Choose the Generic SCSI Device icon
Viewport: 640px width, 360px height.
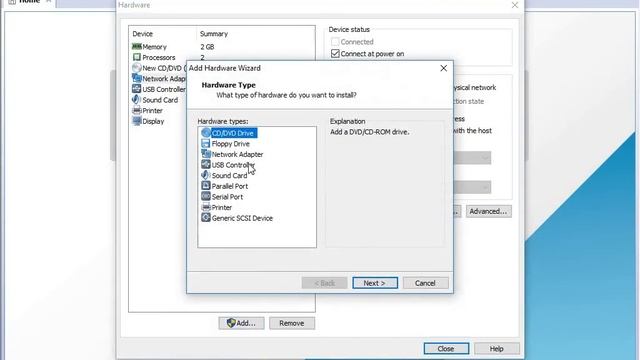[206, 218]
